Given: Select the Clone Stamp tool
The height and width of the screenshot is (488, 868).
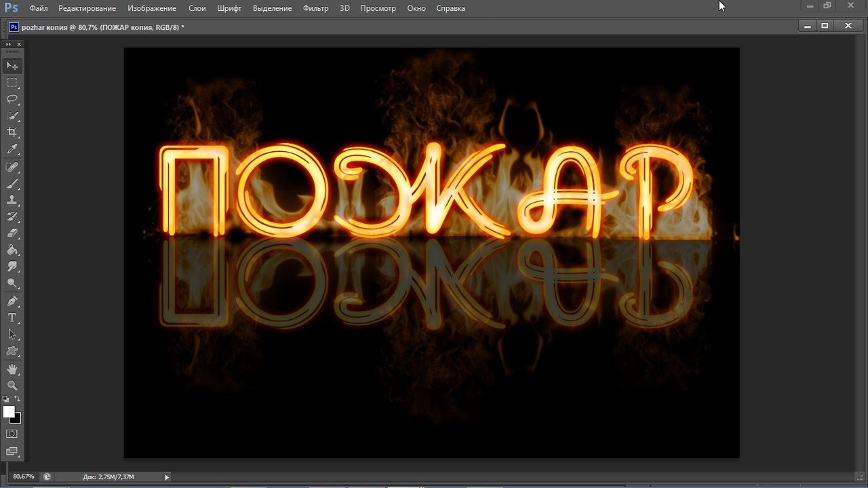Looking at the screenshot, I should (x=12, y=201).
